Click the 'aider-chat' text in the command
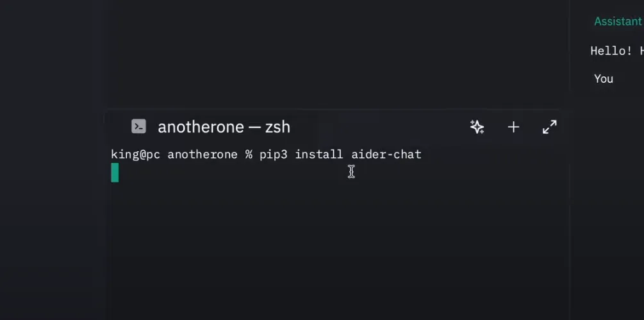The width and height of the screenshot is (644, 320). (386, 155)
